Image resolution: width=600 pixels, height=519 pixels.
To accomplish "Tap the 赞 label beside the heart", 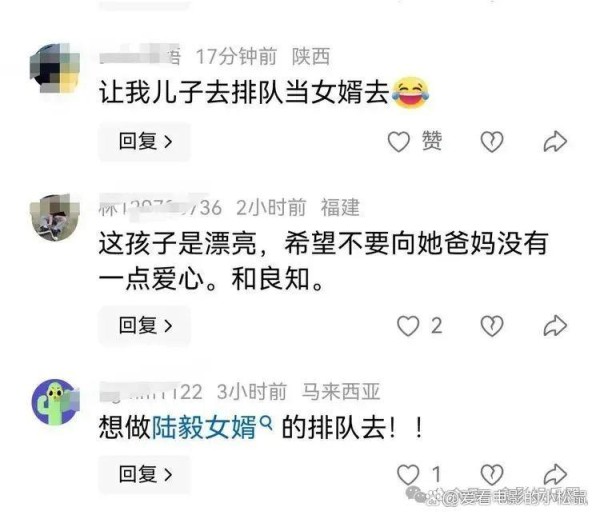I will tap(432, 141).
